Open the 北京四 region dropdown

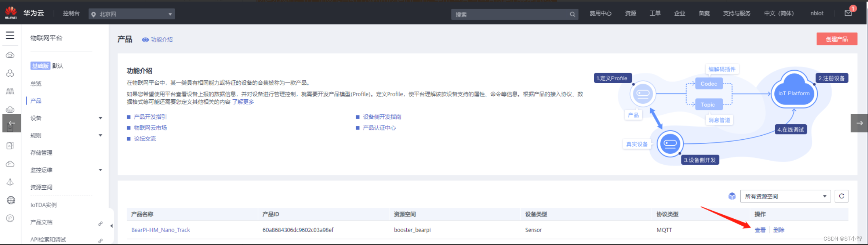point(132,14)
